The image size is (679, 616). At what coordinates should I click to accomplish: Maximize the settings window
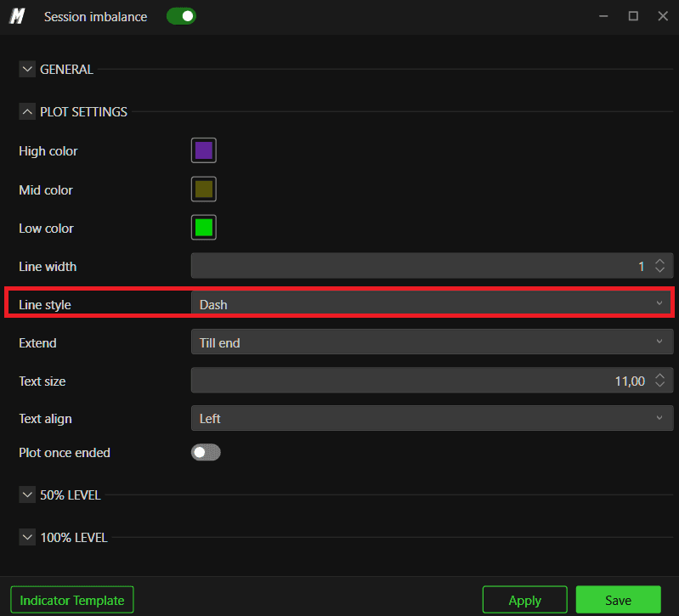pyautogui.click(x=633, y=16)
